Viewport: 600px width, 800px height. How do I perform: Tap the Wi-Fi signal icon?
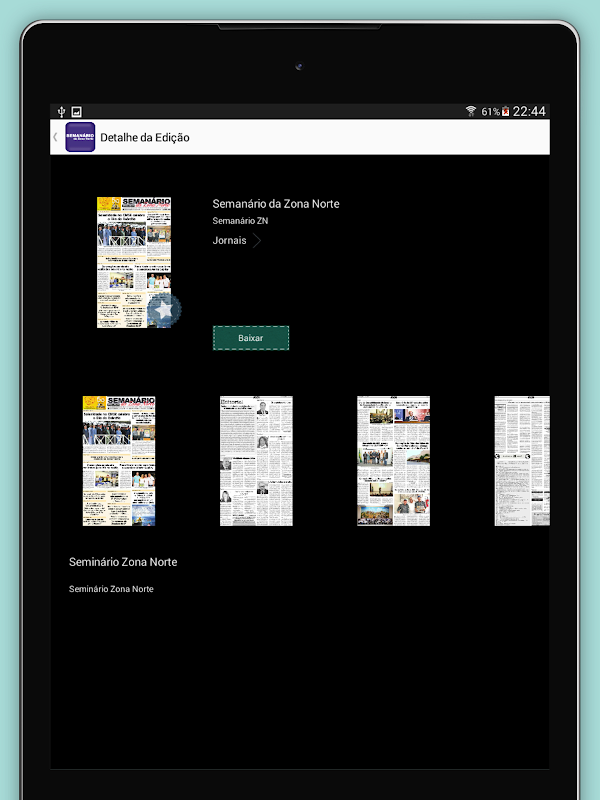[x=471, y=111]
